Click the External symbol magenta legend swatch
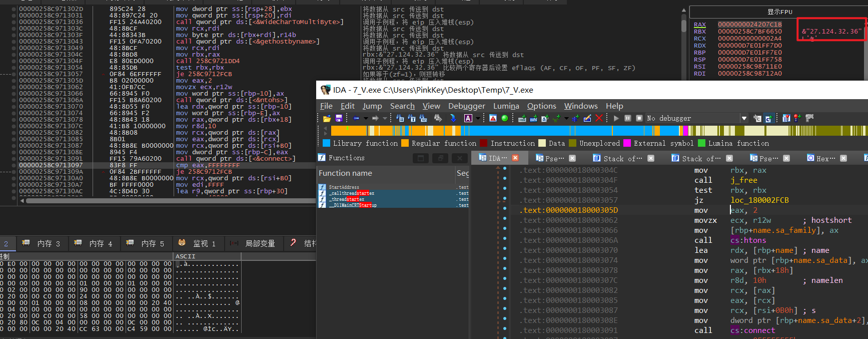Screen dimensions: 868x339 627,143
